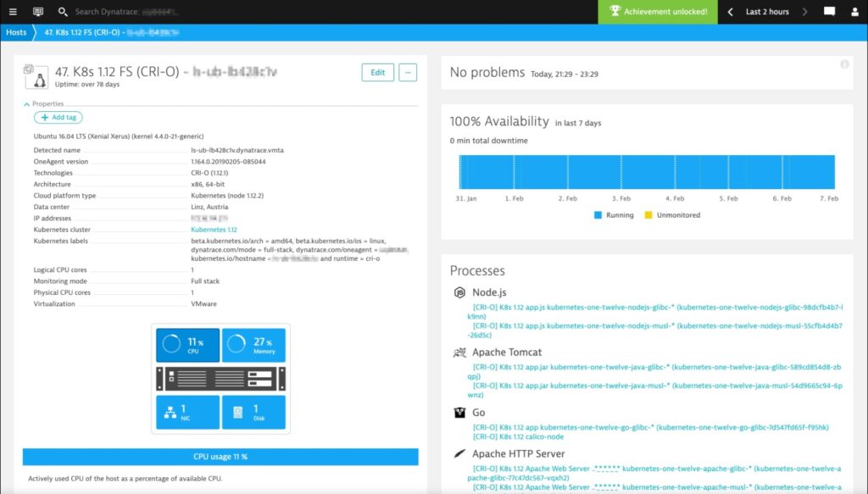Click the availability chart bar
Screen dimensions: 868x494
point(647,172)
